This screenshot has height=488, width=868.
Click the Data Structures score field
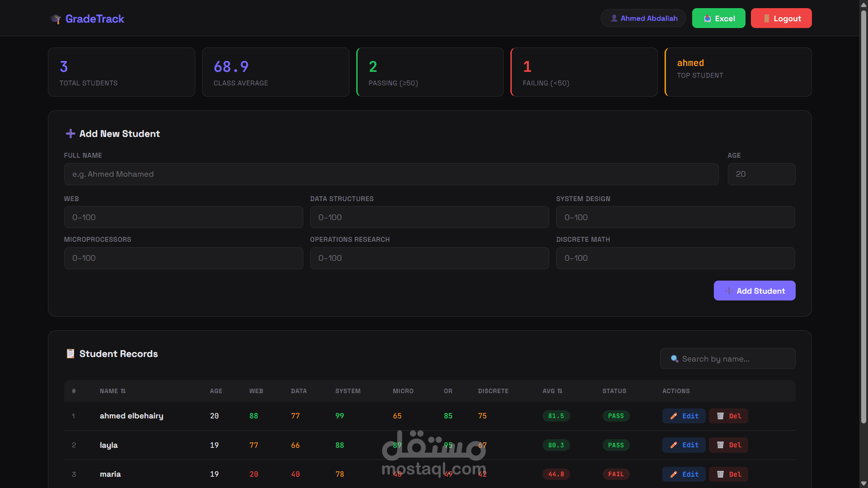(x=429, y=217)
